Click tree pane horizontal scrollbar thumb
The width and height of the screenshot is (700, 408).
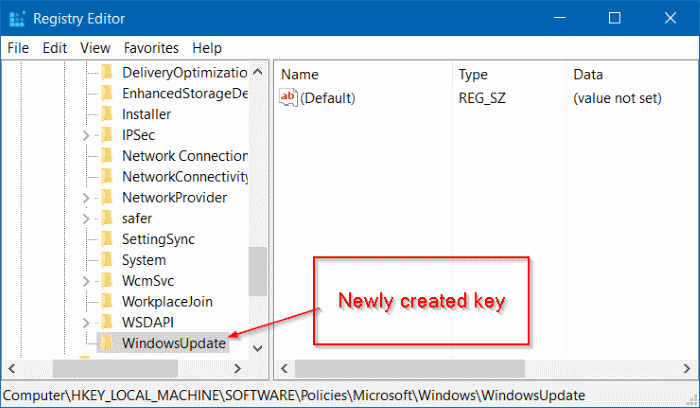(115, 368)
